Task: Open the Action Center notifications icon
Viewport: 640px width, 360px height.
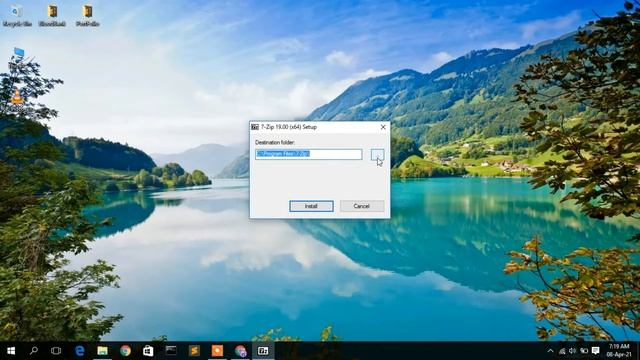Action: [x=596, y=351]
